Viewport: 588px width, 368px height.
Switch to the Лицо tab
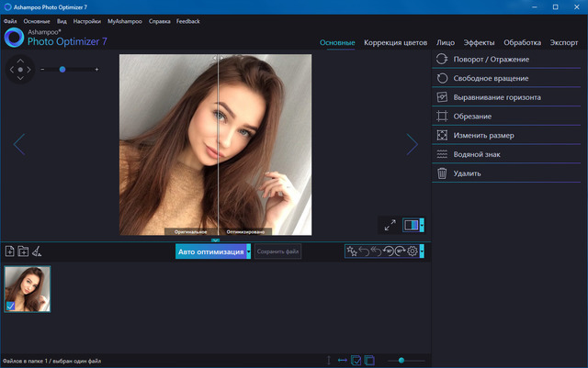[445, 42]
